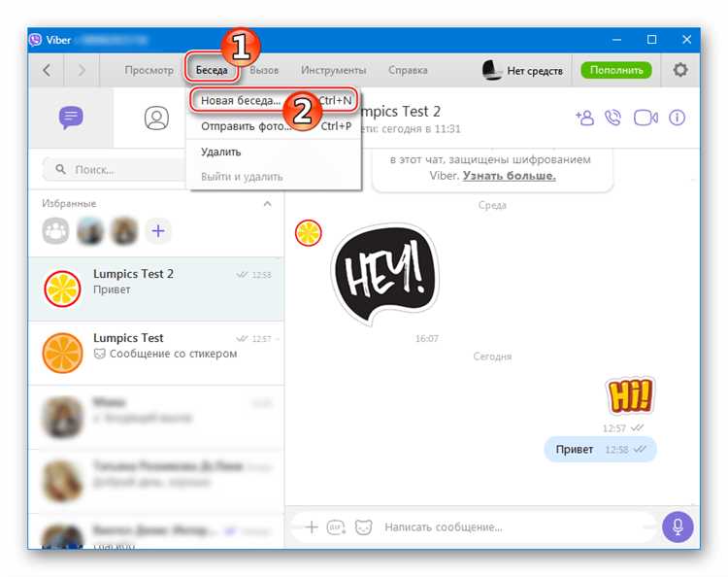Select the group avatar in favorites

55,231
